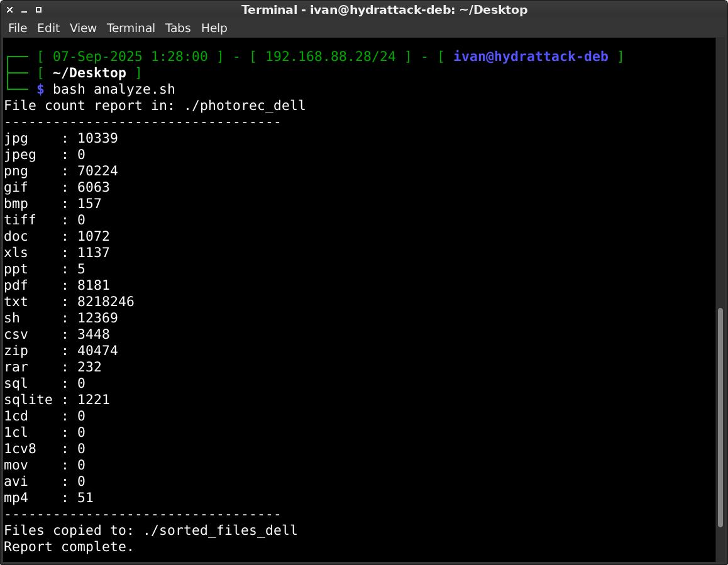Click the IP address 192.168.88.28/24
Screen dimensions: 728x565
[331, 57]
